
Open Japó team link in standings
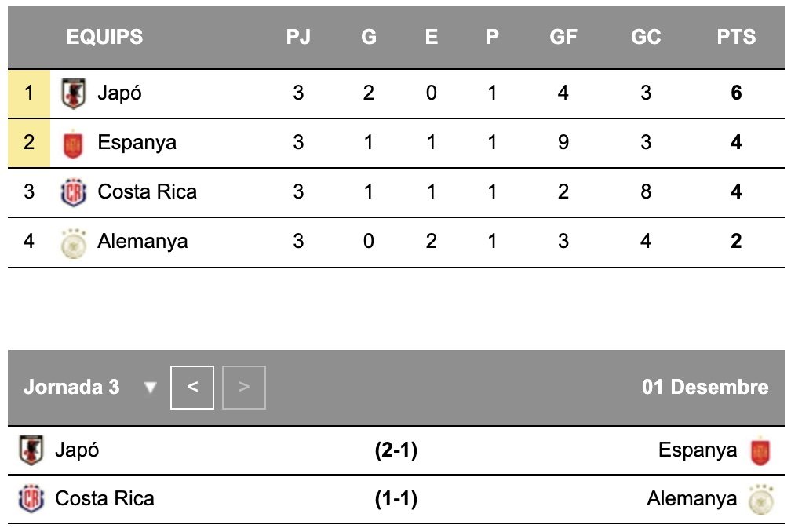[119, 93]
